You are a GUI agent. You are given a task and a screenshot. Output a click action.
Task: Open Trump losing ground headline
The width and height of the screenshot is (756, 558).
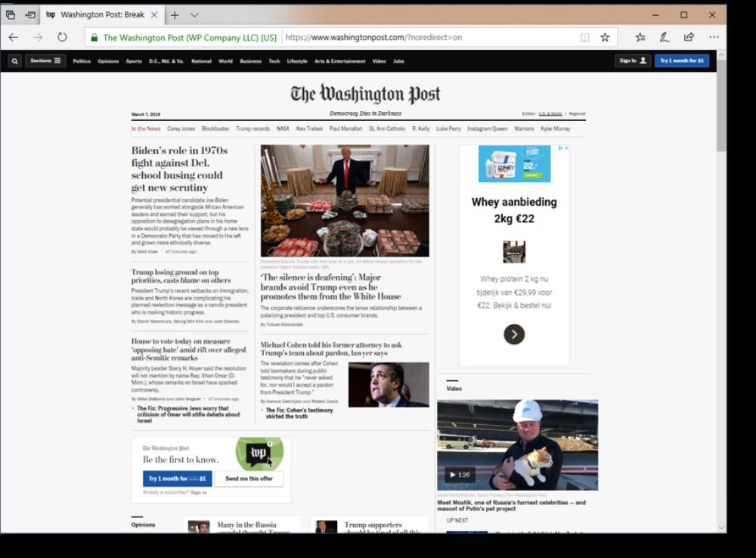tap(181, 276)
